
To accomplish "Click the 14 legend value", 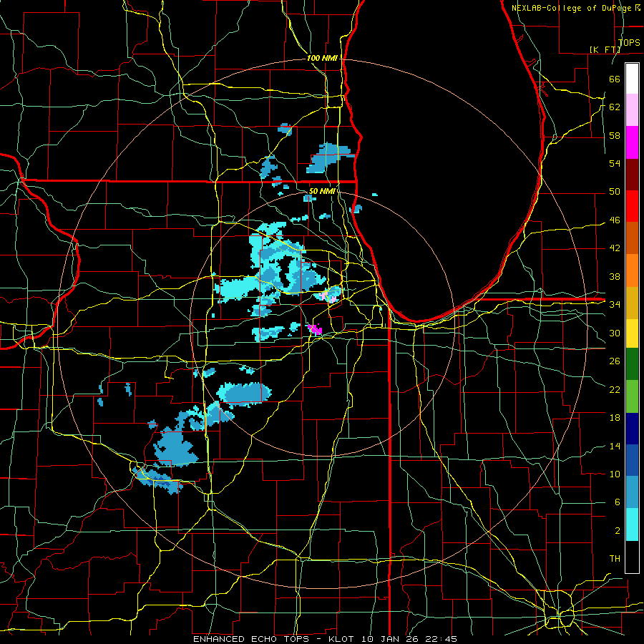I will click(x=615, y=446).
